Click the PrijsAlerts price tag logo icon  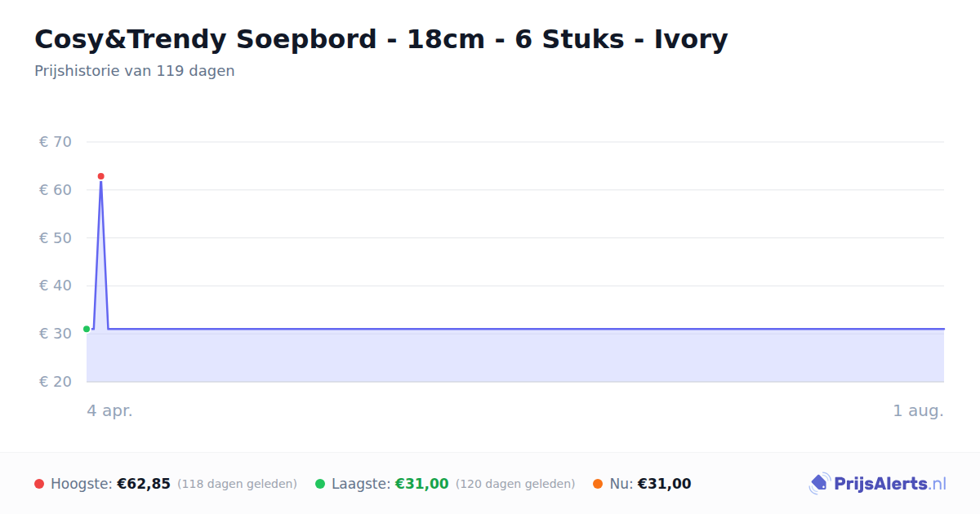[x=819, y=484]
